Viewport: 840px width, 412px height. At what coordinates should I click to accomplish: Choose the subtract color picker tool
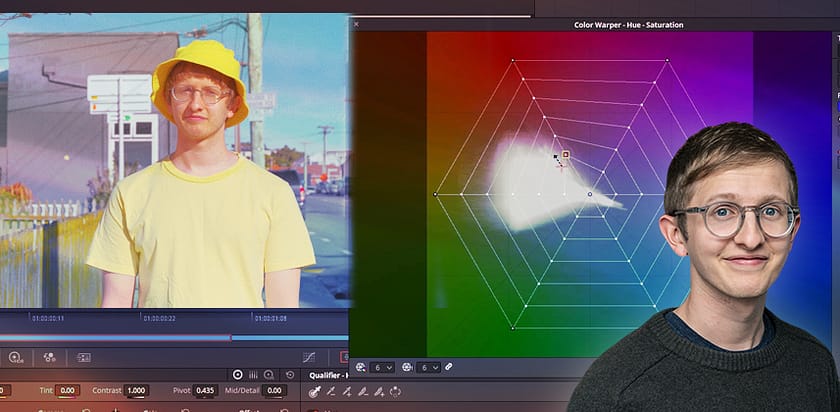(x=331, y=392)
